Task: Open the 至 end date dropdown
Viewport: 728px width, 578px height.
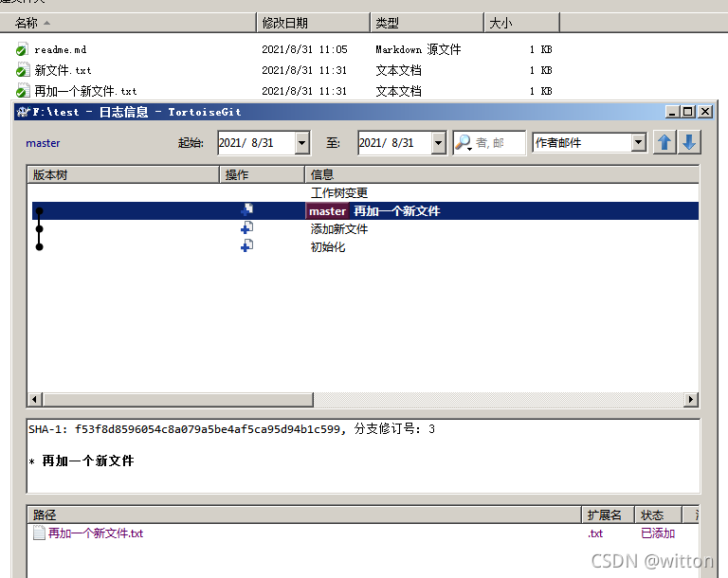Action: click(438, 142)
